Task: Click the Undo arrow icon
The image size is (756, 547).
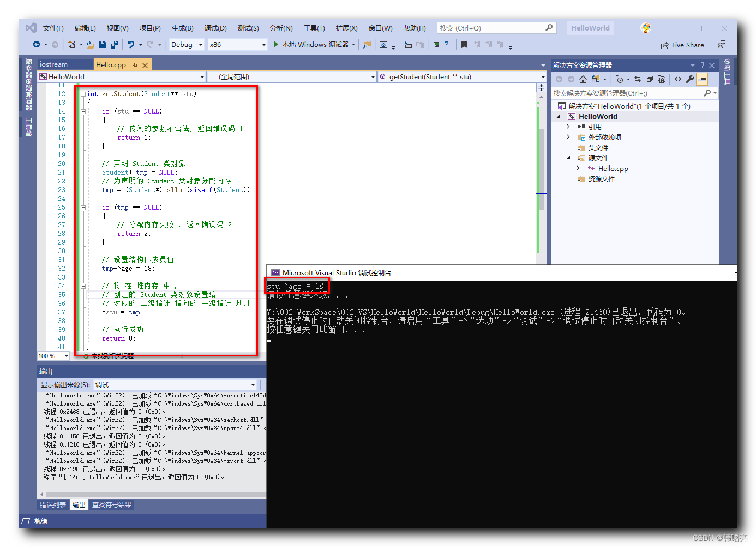Action: pos(131,45)
